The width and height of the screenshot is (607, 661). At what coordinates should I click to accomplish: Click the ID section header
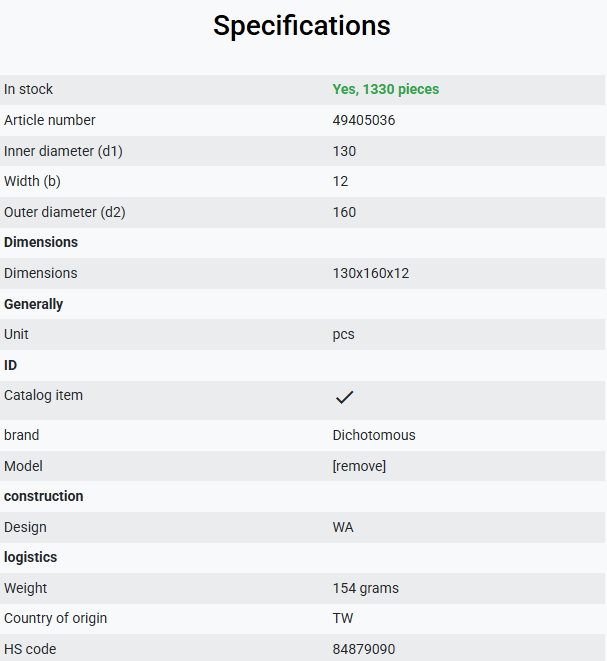coord(11,365)
